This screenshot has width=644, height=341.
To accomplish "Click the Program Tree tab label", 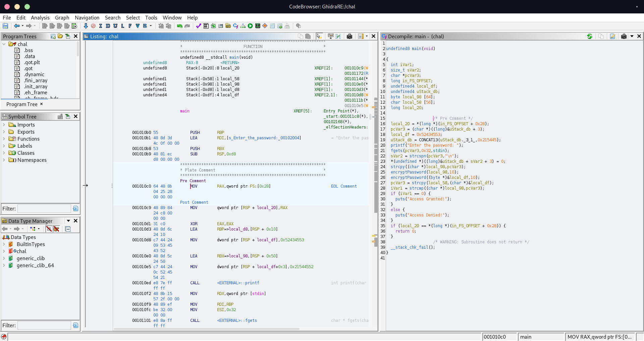I will 22,104.
